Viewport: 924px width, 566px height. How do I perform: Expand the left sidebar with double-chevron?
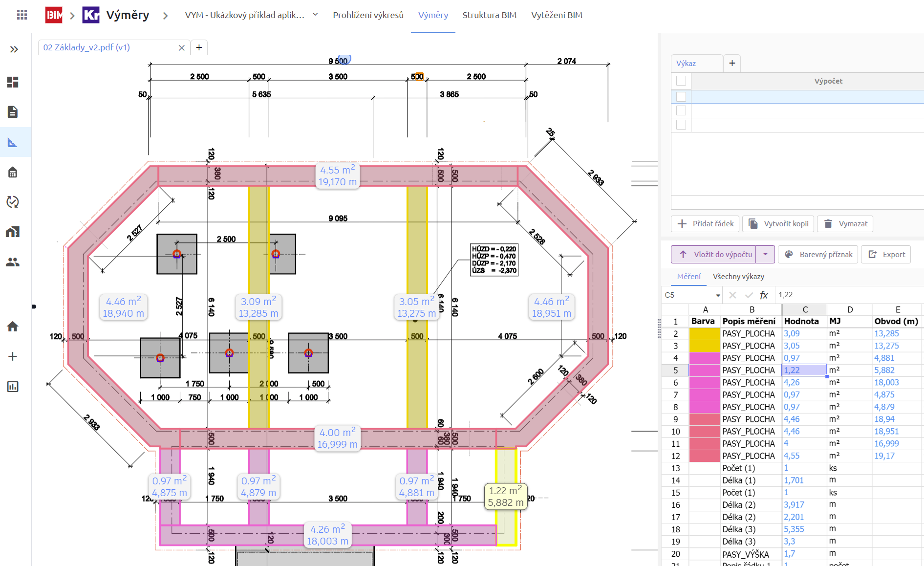tap(14, 49)
